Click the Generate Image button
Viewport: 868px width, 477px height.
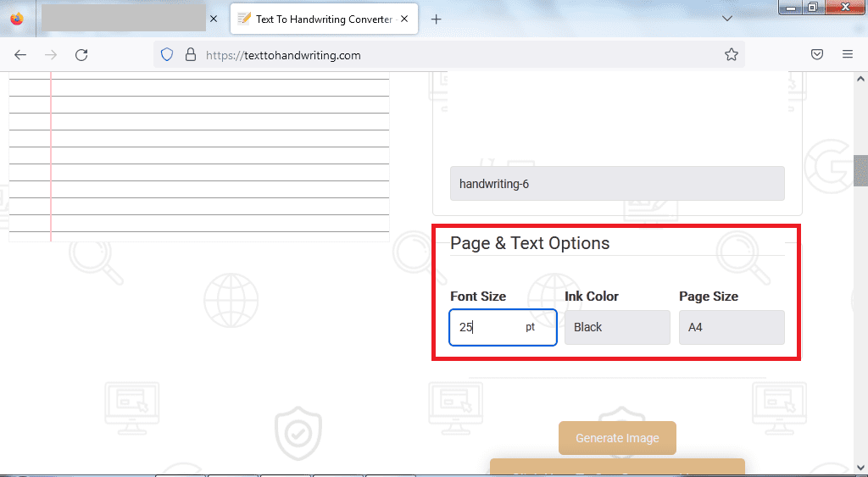(617, 438)
